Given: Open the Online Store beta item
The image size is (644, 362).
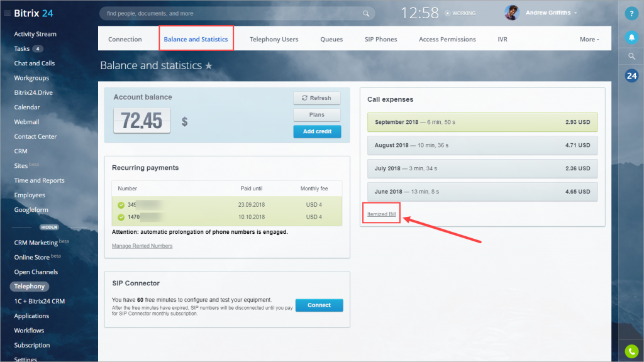Looking at the screenshot, I should tap(37, 257).
